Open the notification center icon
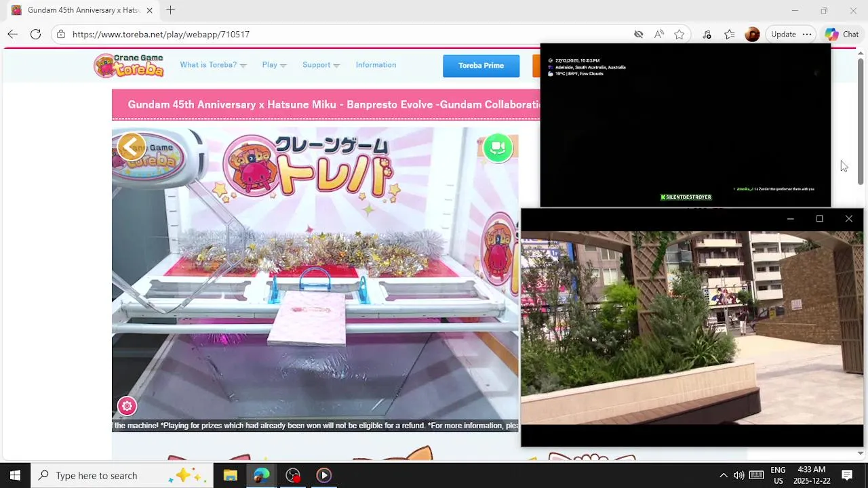 click(847, 475)
